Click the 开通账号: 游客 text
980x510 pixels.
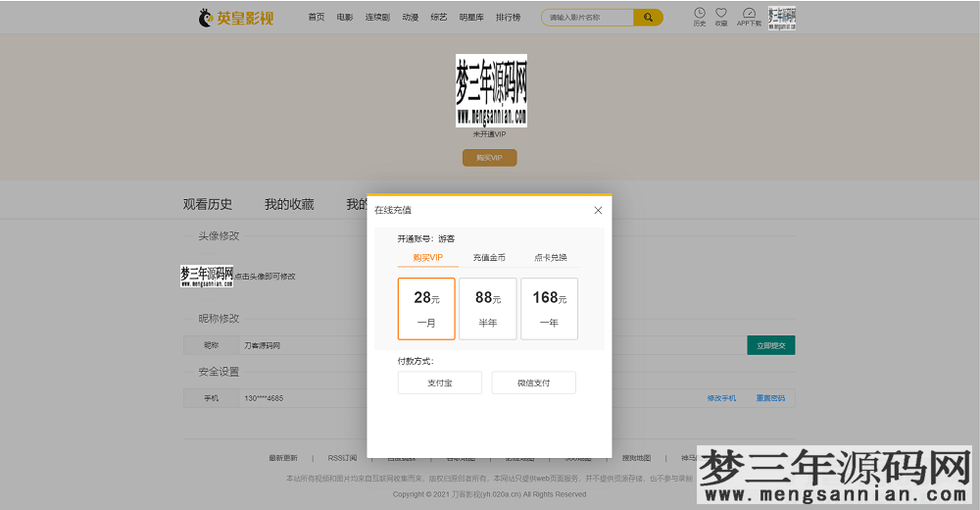tap(426, 239)
